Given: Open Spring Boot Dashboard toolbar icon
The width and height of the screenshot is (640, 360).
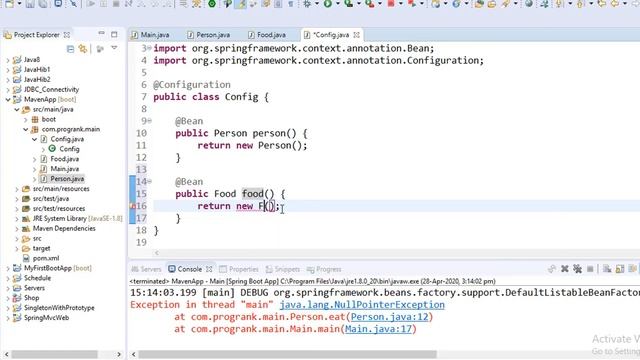Looking at the screenshot, I should click(x=212, y=4).
